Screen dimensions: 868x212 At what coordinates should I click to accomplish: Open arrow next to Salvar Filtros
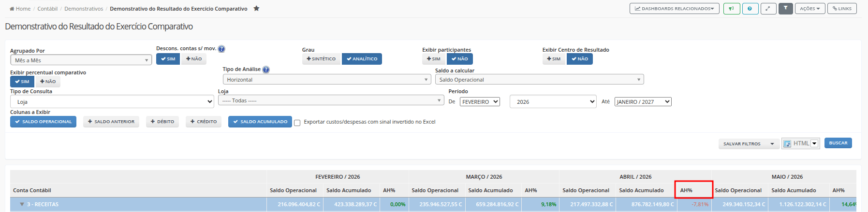(x=772, y=144)
